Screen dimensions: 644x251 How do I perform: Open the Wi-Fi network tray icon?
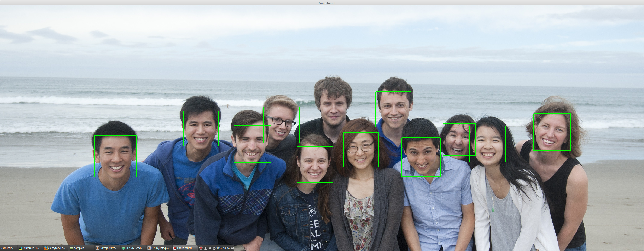point(210,248)
